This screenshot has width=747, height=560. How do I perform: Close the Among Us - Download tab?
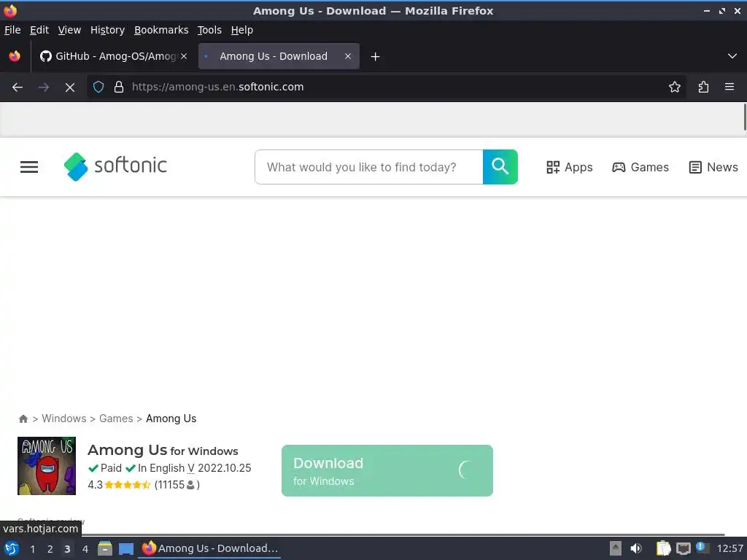[x=348, y=56]
